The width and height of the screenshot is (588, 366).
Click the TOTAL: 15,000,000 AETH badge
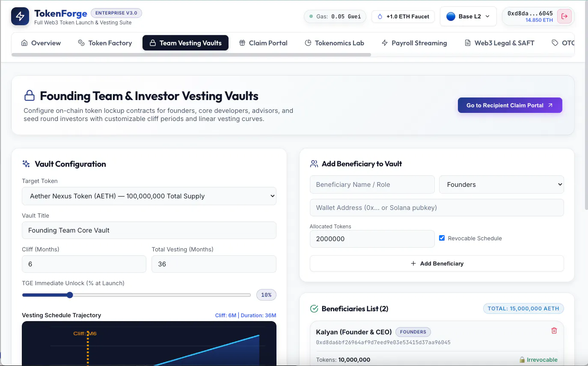pos(523,308)
